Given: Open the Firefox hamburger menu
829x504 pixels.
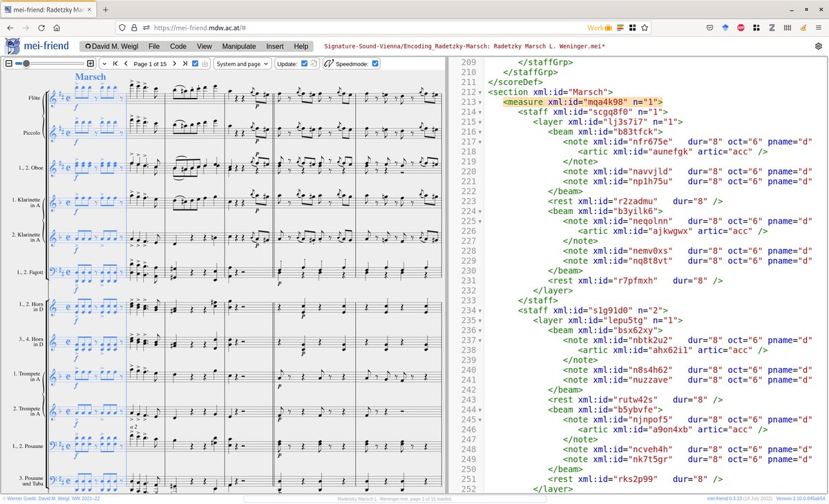Looking at the screenshot, I should [818, 28].
